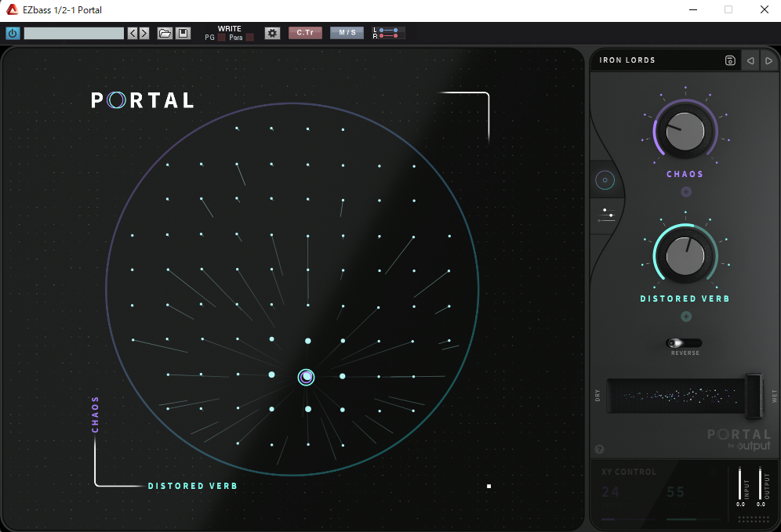Click the M / S button
This screenshot has height=532, width=781.
[x=347, y=33]
